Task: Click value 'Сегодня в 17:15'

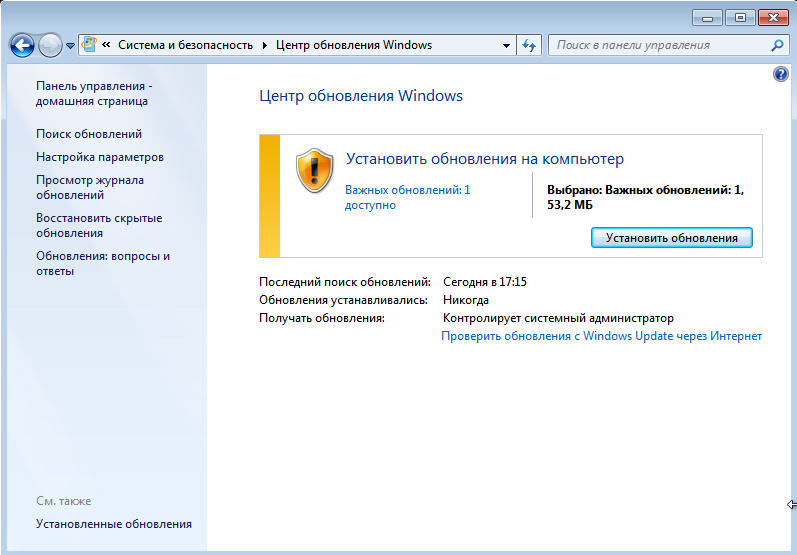Action: coord(485,282)
